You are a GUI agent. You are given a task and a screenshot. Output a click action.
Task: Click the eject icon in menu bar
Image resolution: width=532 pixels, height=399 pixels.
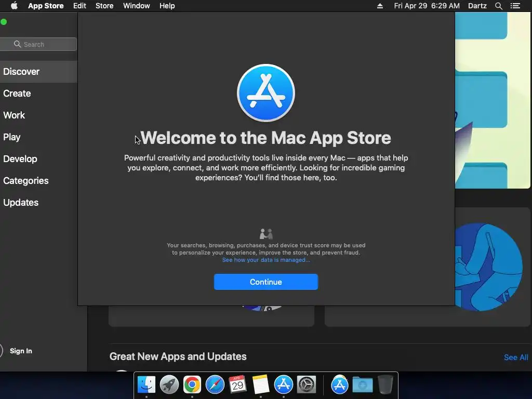[x=380, y=6]
